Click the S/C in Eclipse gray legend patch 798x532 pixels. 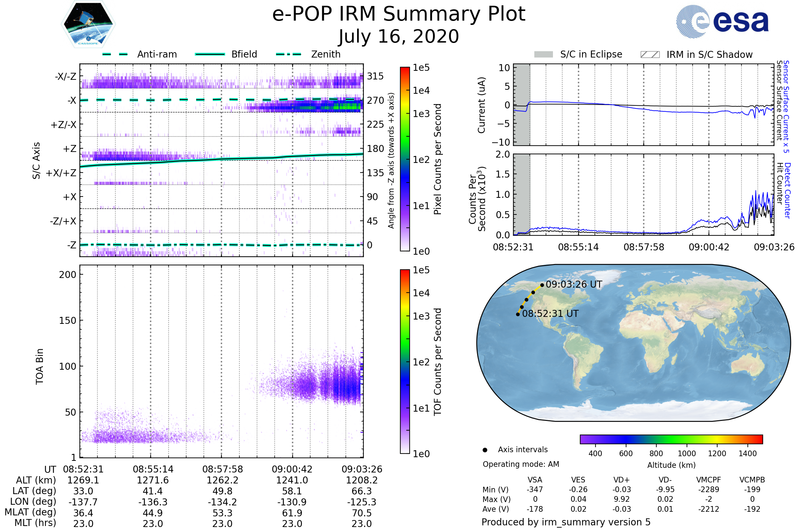click(x=543, y=55)
